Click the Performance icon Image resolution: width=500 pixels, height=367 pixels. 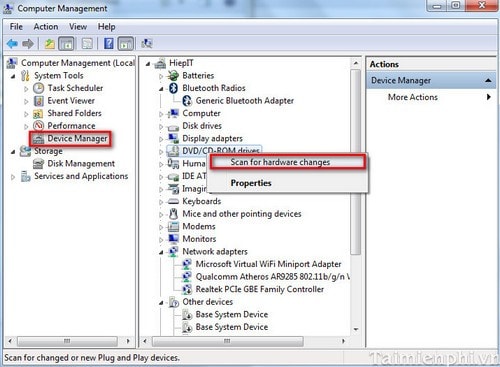coord(39,126)
